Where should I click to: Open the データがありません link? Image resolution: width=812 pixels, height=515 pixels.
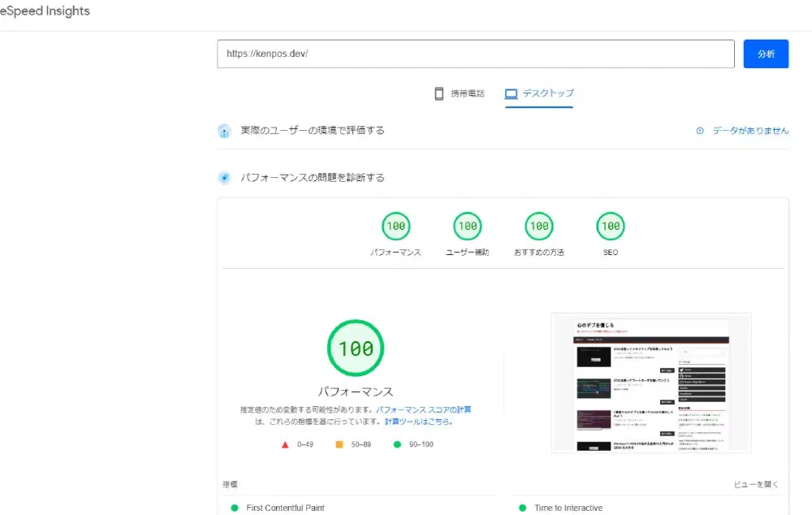(x=751, y=131)
